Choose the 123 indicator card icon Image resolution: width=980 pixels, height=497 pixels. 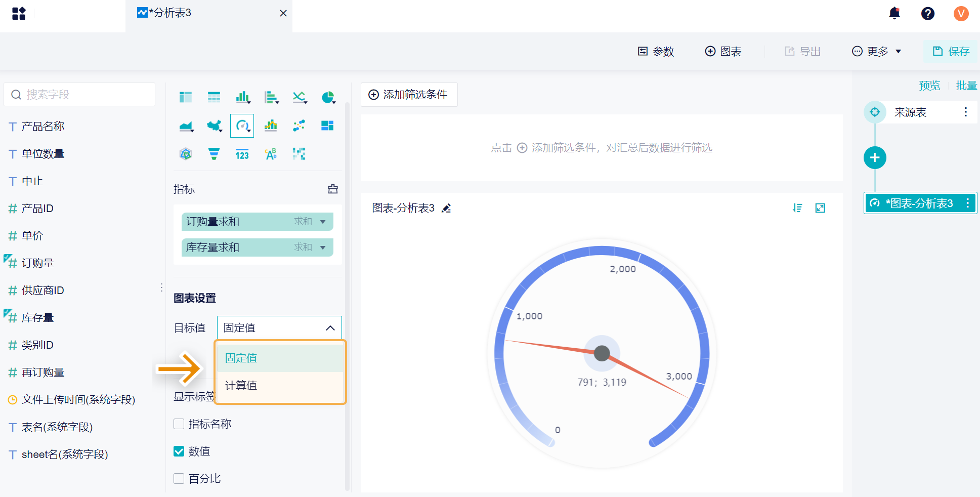[x=242, y=154]
